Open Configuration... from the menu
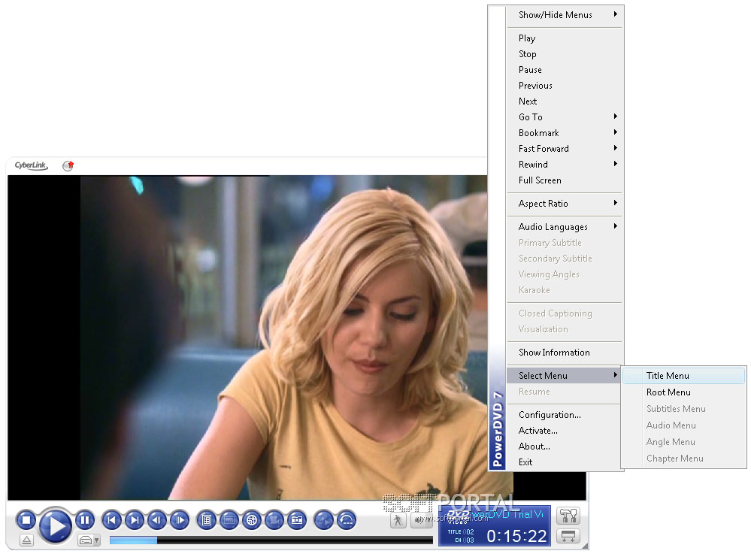Screen dimensions: 751x560 point(565,415)
